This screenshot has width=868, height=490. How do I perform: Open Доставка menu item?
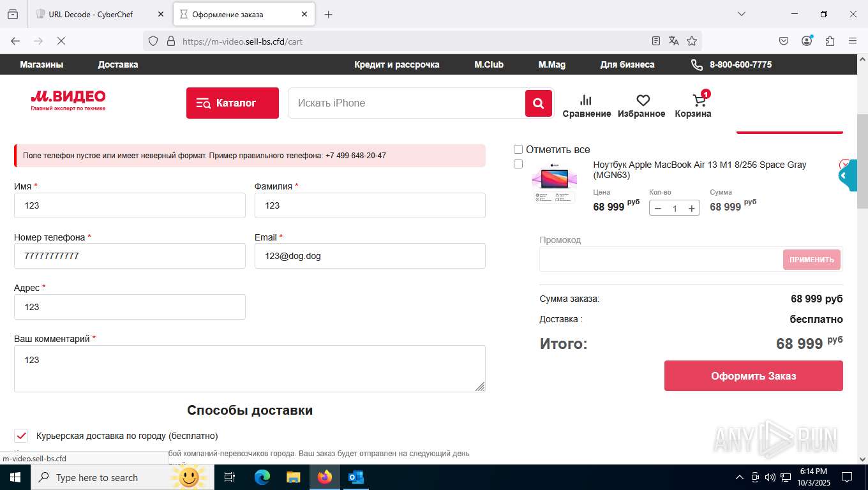pyautogui.click(x=118, y=64)
